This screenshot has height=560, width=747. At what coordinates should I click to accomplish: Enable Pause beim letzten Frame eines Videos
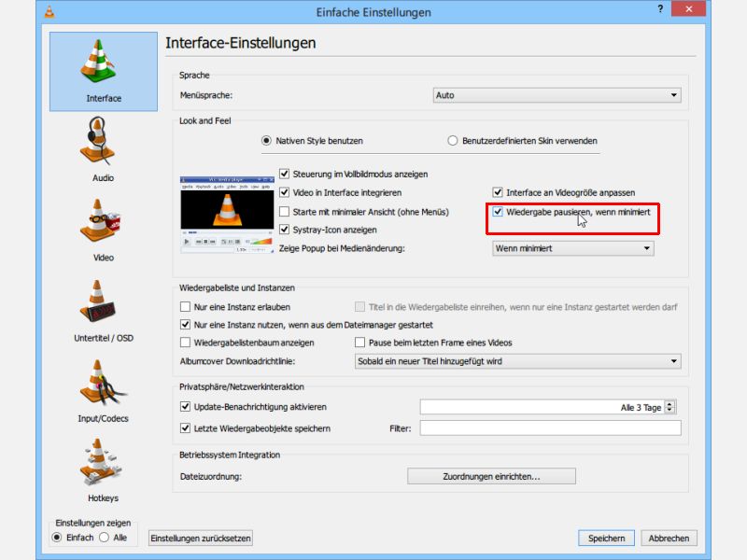coord(433,343)
